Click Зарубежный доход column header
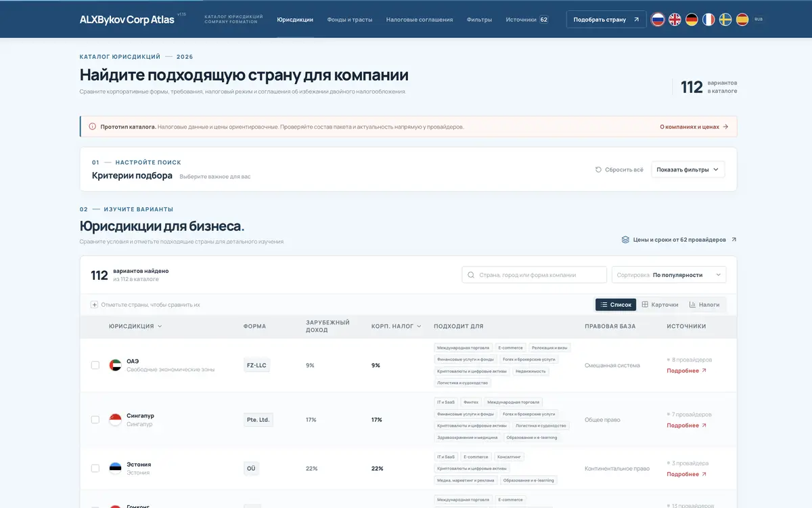This screenshot has width=812, height=508. [328, 326]
